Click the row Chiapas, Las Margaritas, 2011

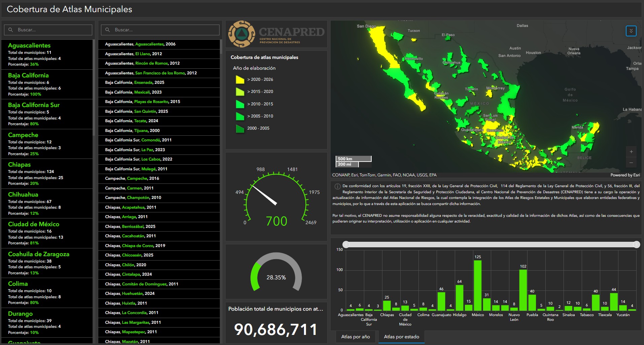tap(159, 322)
